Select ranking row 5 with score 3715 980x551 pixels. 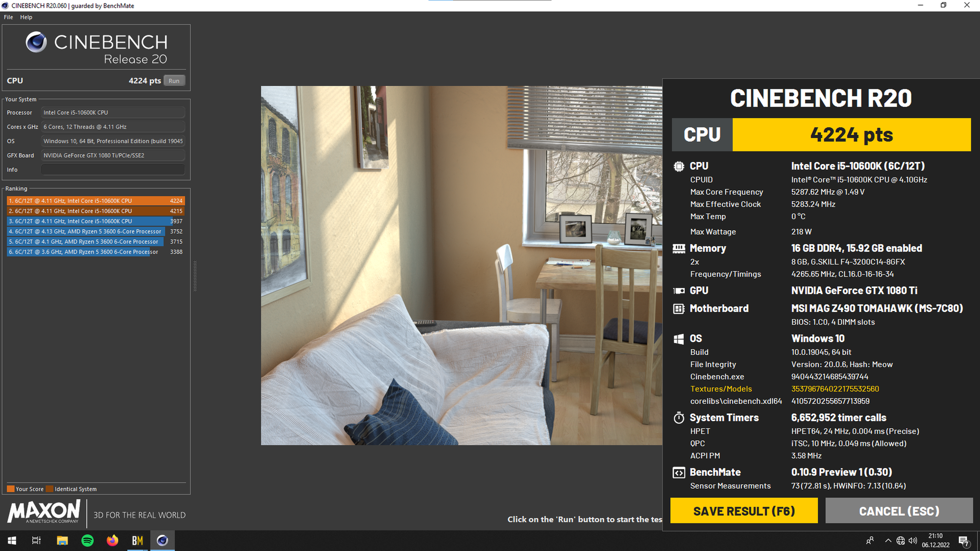pyautogui.click(x=95, y=242)
